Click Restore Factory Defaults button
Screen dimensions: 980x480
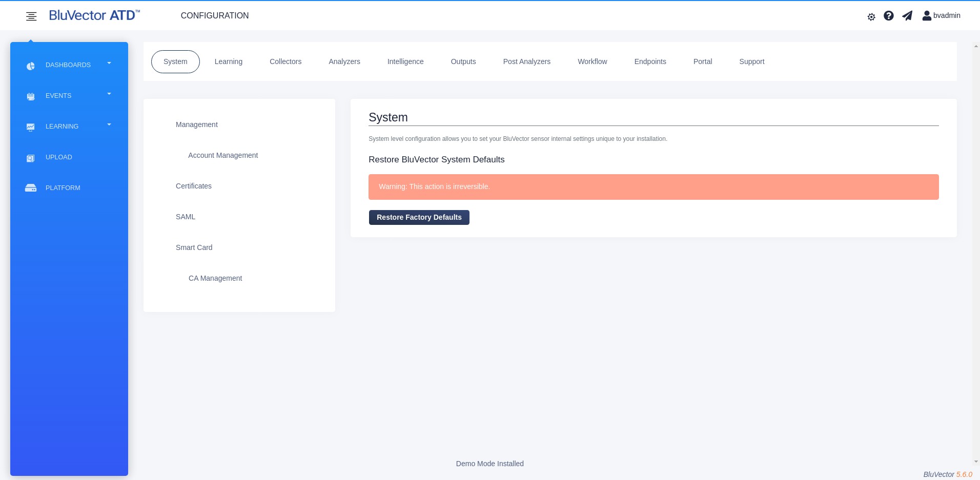tap(419, 217)
